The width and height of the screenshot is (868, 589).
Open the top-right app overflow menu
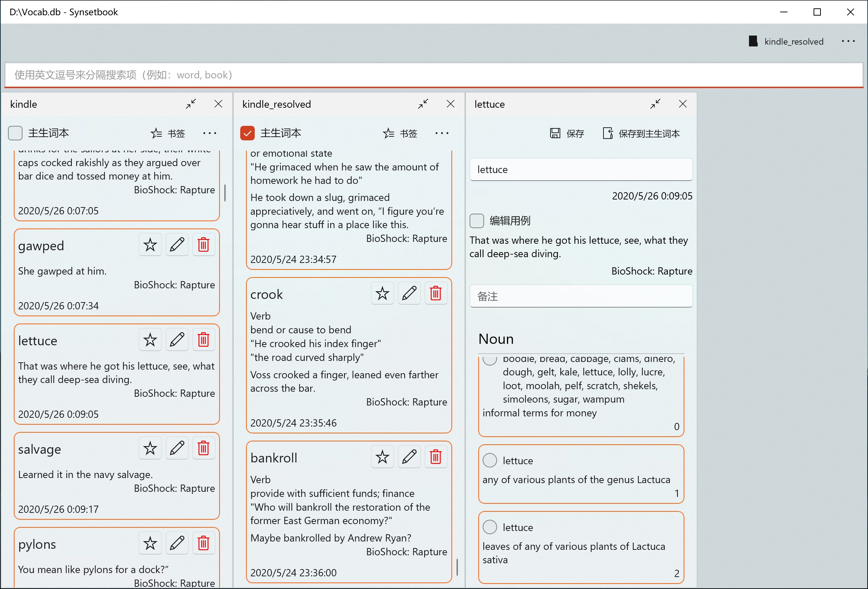(x=848, y=41)
